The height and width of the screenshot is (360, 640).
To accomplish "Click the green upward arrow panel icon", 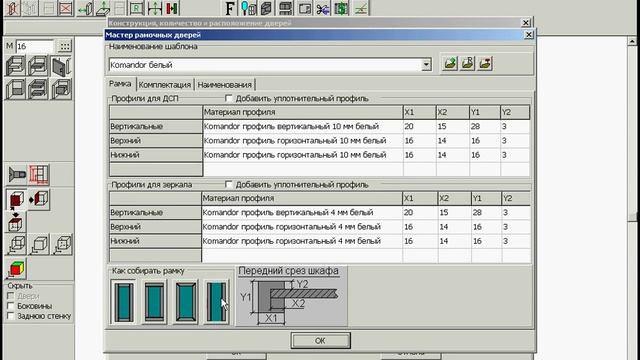I will pyautogui.click(x=102, y=8).
